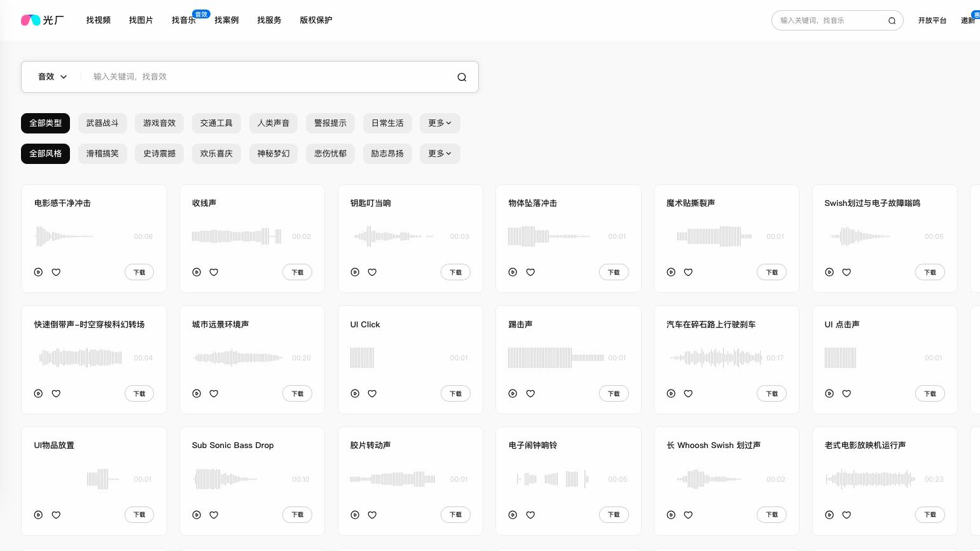Click the 光厂 logo
Screen dimensions: 980x551
pos(43,20)
